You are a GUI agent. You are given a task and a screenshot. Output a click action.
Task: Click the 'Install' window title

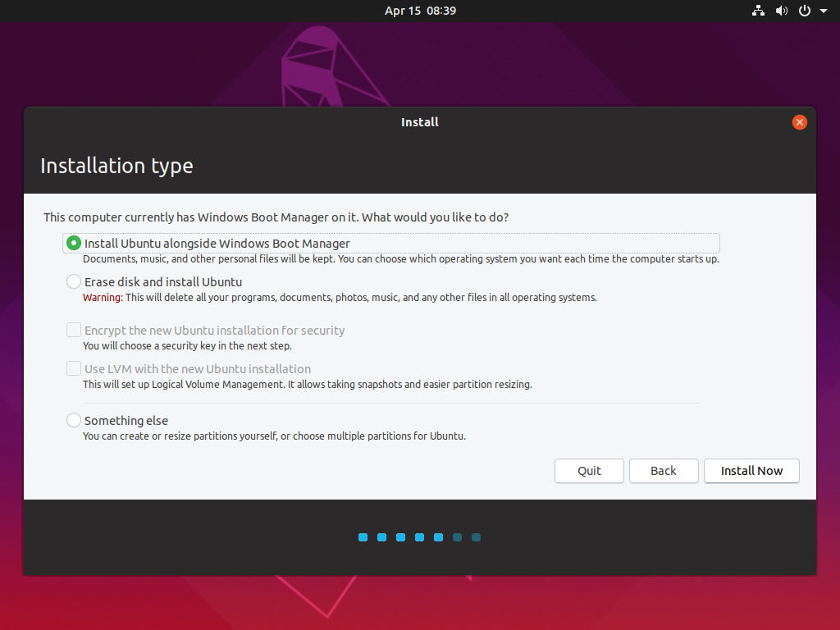(420, 122)
